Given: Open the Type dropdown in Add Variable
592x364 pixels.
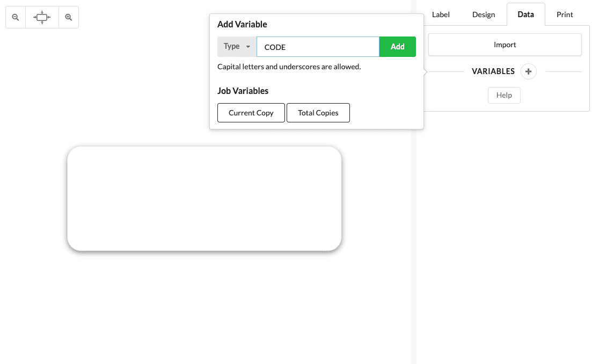Looking at the screenshot, I should (x=236, y=47).
